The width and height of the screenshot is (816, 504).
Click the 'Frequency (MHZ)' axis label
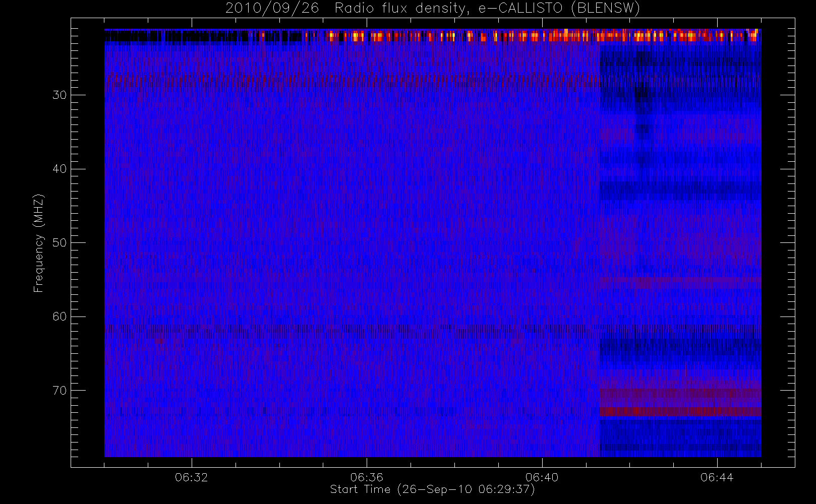pos(39,243)
